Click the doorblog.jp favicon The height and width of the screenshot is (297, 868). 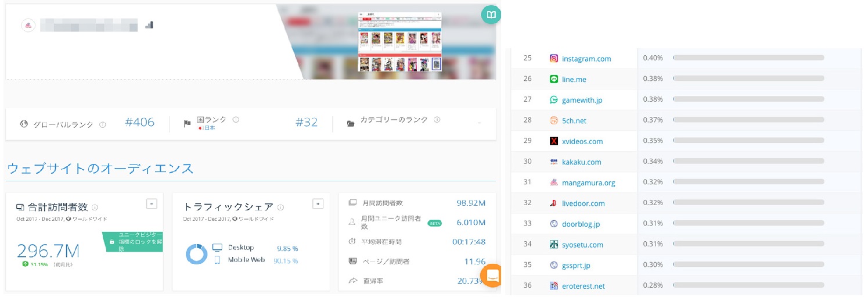coord(554,224)
